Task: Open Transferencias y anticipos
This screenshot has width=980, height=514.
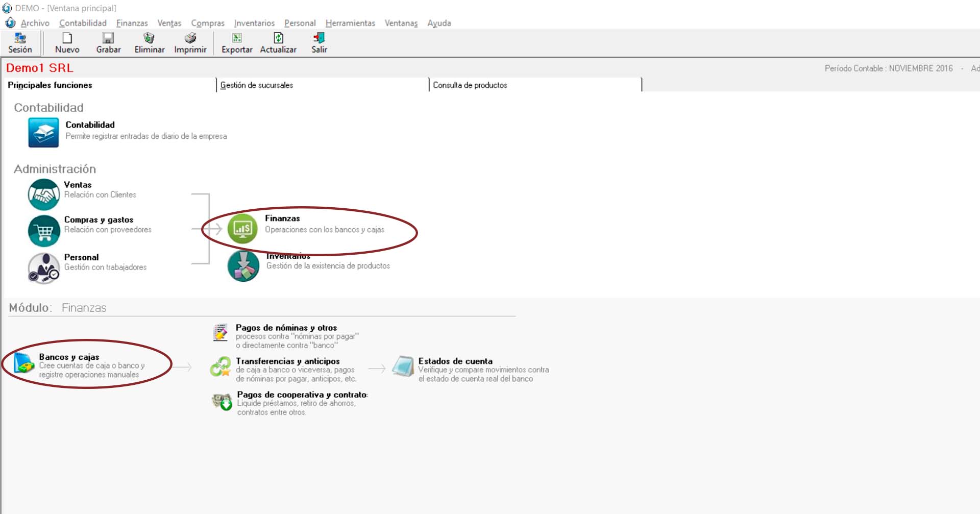Action: pyautogui.click(x=287, y=361)
